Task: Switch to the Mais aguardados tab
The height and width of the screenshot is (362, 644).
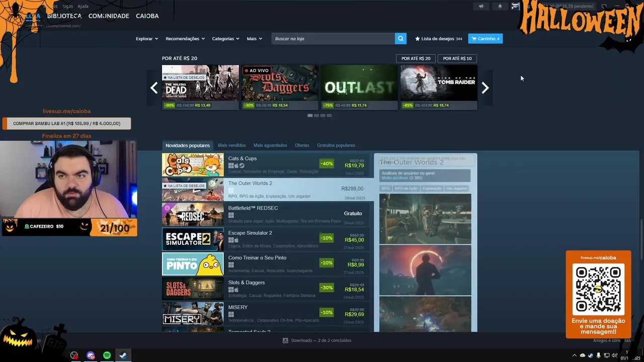Action: 270,145
